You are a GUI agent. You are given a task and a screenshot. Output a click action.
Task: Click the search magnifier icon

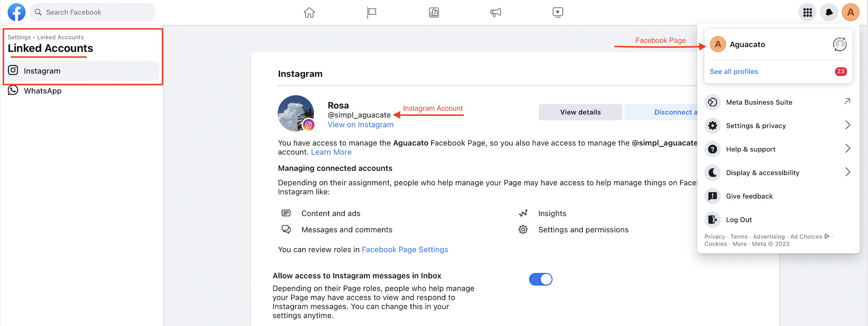pyautogui.click(x=38, y=12)
